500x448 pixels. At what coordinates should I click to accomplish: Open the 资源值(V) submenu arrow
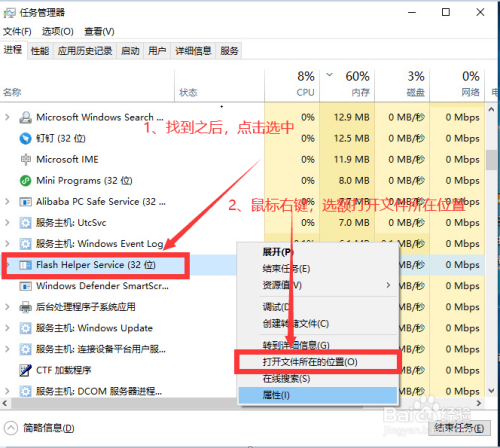(388, 285)
